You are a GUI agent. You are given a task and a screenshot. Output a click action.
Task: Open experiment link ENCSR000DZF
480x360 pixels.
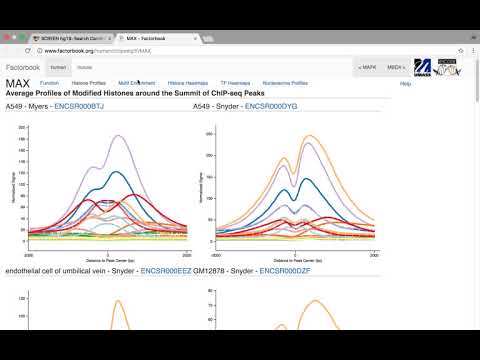pos(285,271)
